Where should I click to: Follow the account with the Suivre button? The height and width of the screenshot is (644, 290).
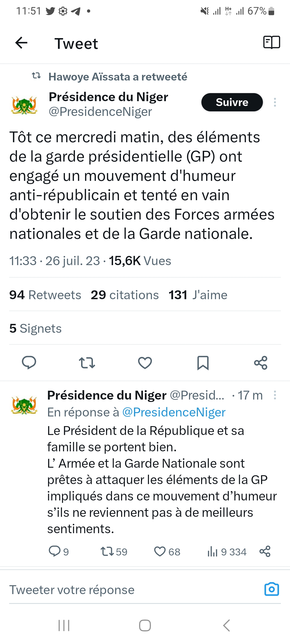coord(232,102)
